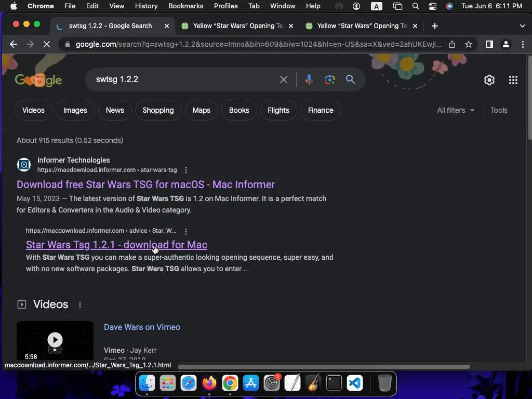Image resolution: width=532 pixels, height=399 pixels.
Task: Switch to Books results
Action: tap(239, 110)
